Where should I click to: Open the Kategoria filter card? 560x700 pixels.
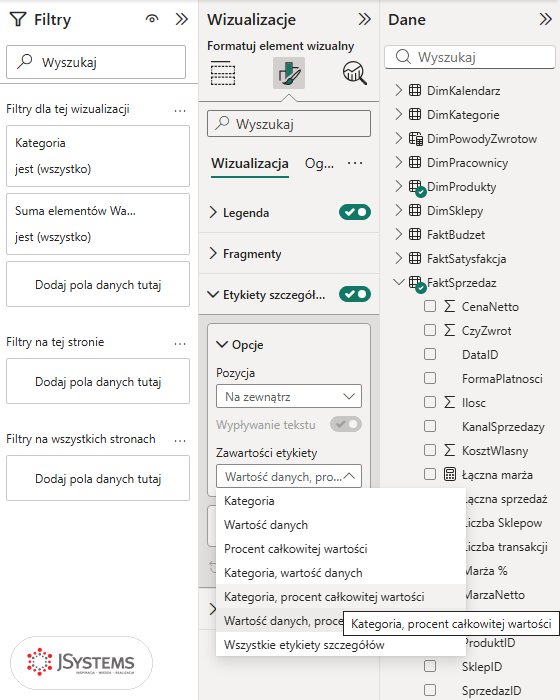click(98, 156)
